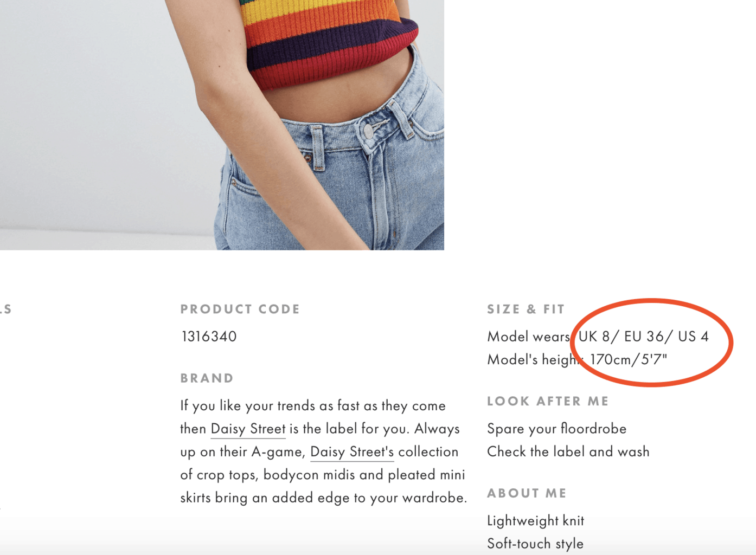Image resolution: width=756 pixels, height=555 pixels.
Task: Open the Daisy Street brand link
Action: pos(248,429)
